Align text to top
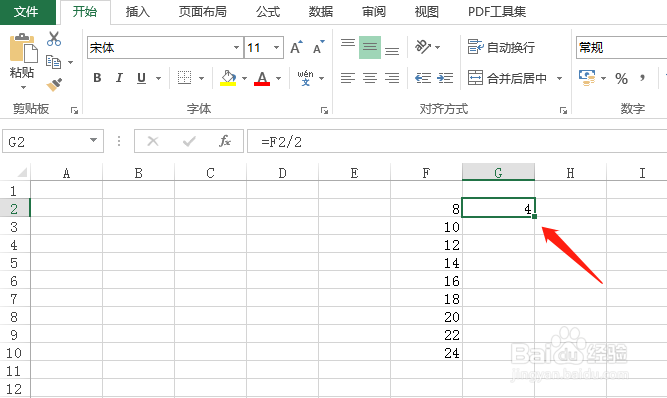 tap(348, 43)
